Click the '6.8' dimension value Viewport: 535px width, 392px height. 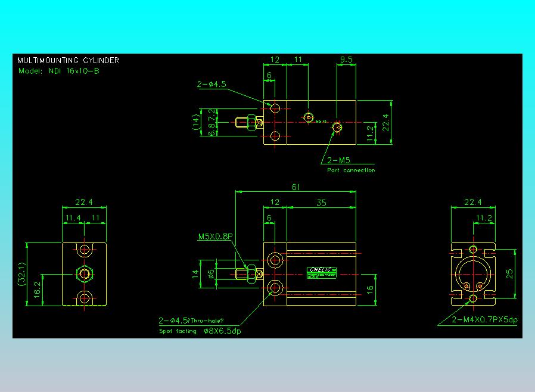[x=212, y=129]
